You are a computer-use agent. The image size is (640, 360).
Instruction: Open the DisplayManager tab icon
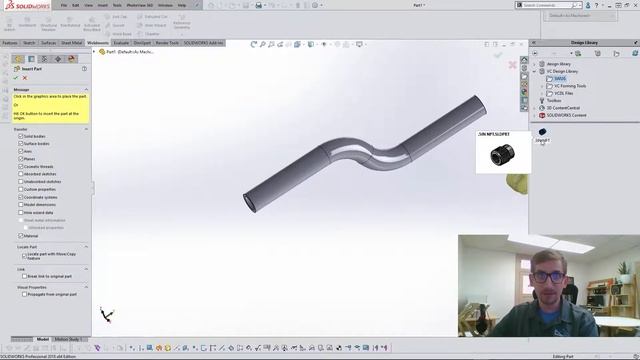click(71, 59)
